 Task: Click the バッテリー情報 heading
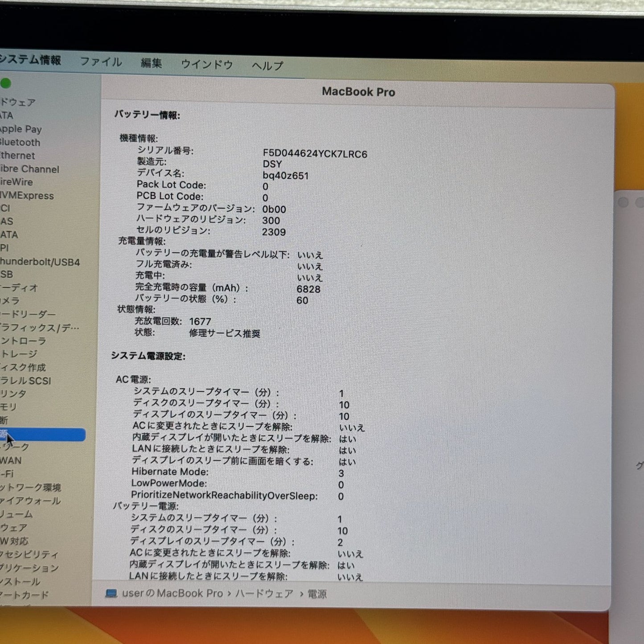point(148,115)
